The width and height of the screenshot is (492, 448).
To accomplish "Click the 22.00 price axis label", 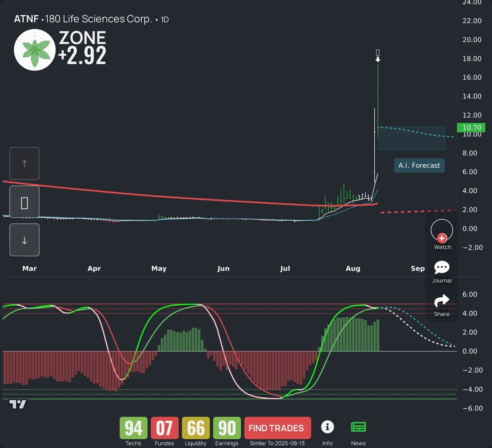I will (x=472, y=21).
